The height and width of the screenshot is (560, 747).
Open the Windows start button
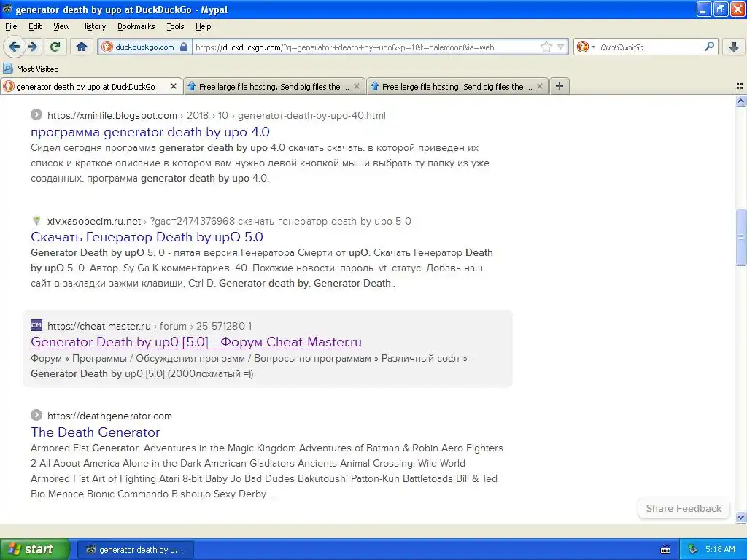coord(35,549)
